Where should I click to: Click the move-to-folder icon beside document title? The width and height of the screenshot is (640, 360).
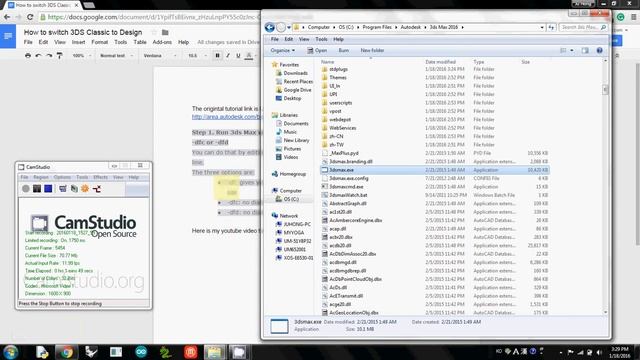(165, 32)
